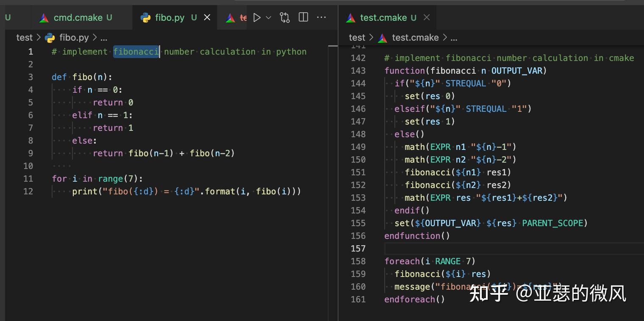This screenshot has height=321, width=644.
Task: Click the highlighted word fibonacci on line 1
Action: 136,51
